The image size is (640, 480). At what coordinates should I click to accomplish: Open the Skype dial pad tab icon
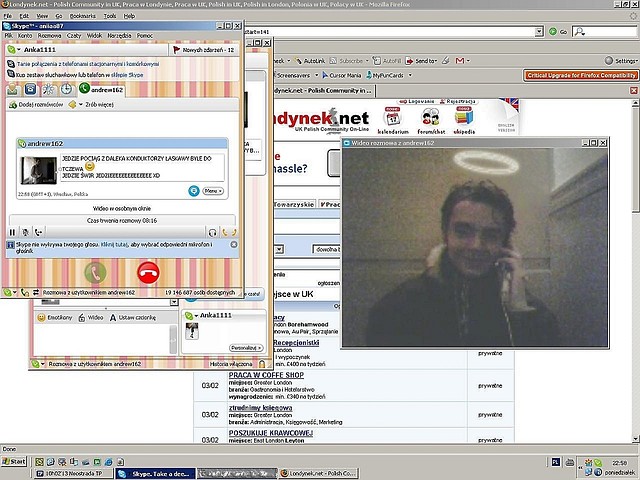[x=30, y=89]
